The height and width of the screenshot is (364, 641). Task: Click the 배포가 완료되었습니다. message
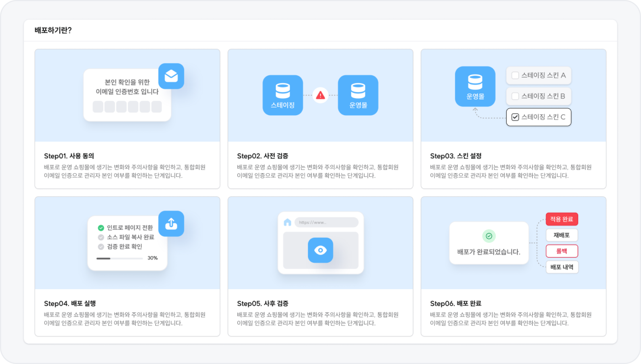[489, 252]
